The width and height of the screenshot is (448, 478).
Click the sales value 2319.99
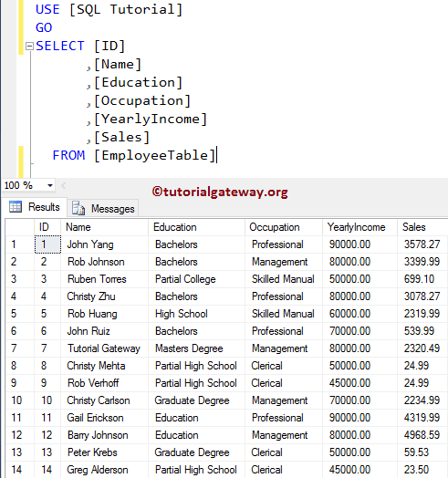422,314
